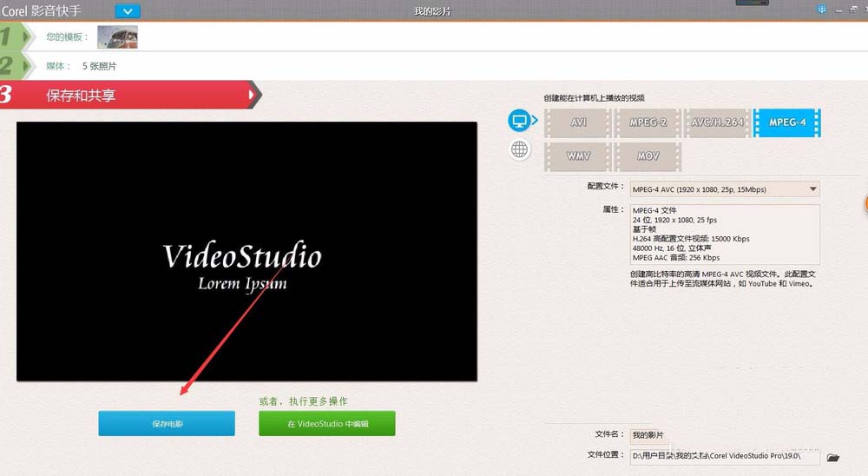The width and height of the screenshot is (868, 476).
Task: Click "5 张照片" media text
Action: click(100, 66)
